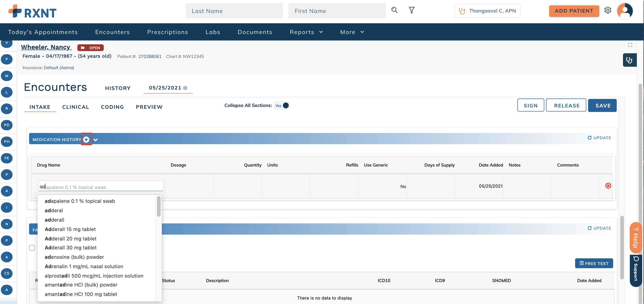The width and height of the screenshot is (644, 304).
Task: Focus the First Name search field
Action: coord(337,11)
